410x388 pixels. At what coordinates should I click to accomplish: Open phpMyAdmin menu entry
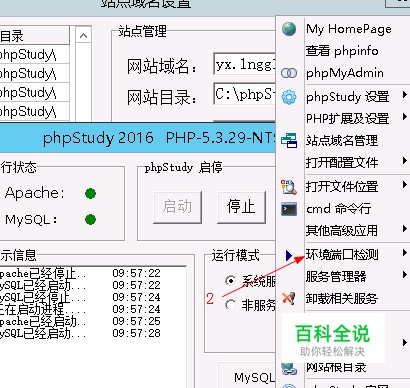(x=345, y=73)
